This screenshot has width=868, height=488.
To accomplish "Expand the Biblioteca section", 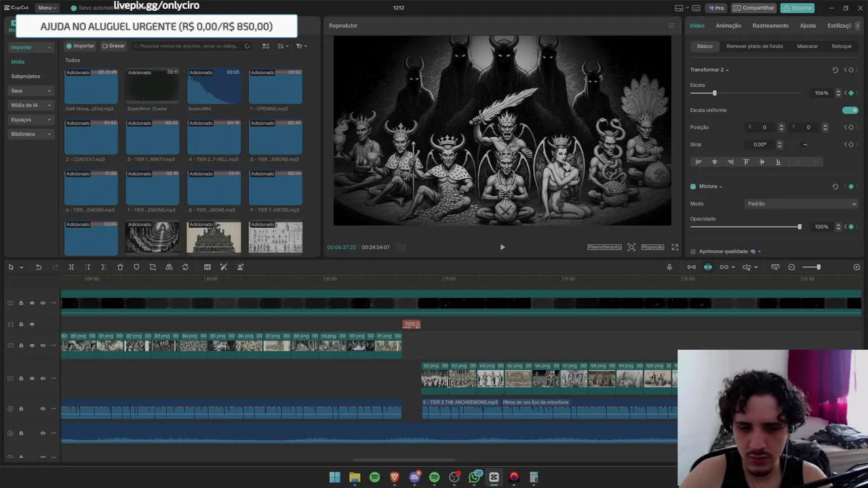I will [31, 134].
